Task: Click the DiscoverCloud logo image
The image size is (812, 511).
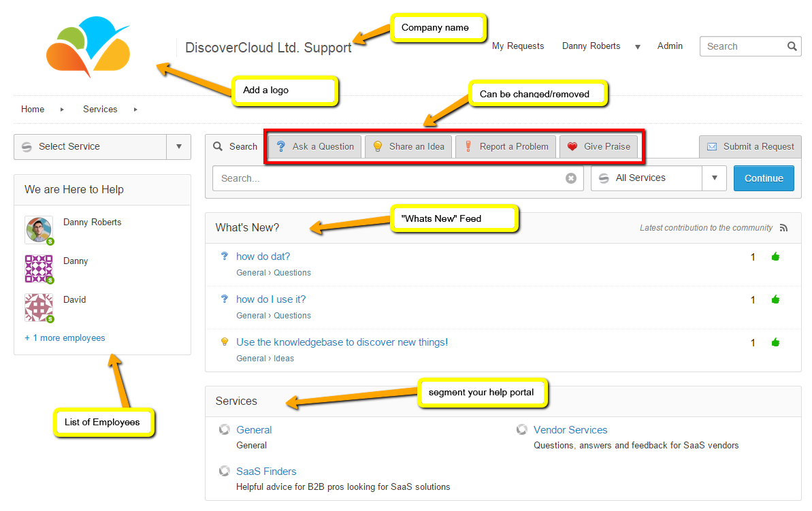Action: (x=88, y=47)
